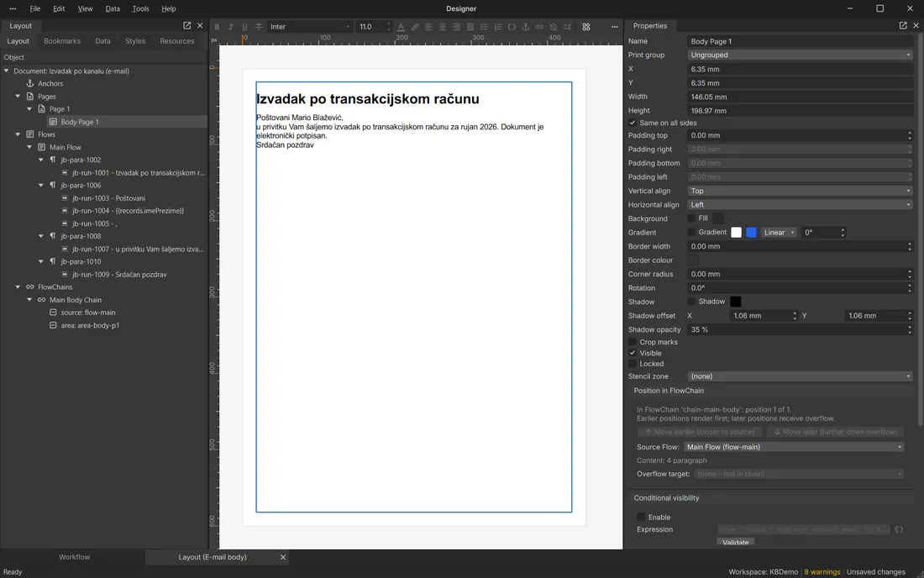Enable the Gradient checkbox

[691, 232]
